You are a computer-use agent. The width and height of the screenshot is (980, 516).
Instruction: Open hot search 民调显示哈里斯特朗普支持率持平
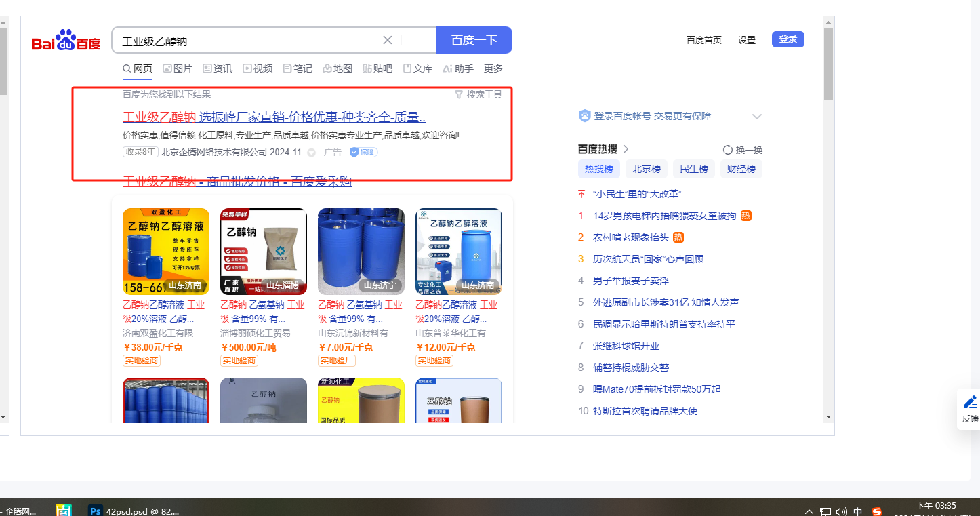664,324
